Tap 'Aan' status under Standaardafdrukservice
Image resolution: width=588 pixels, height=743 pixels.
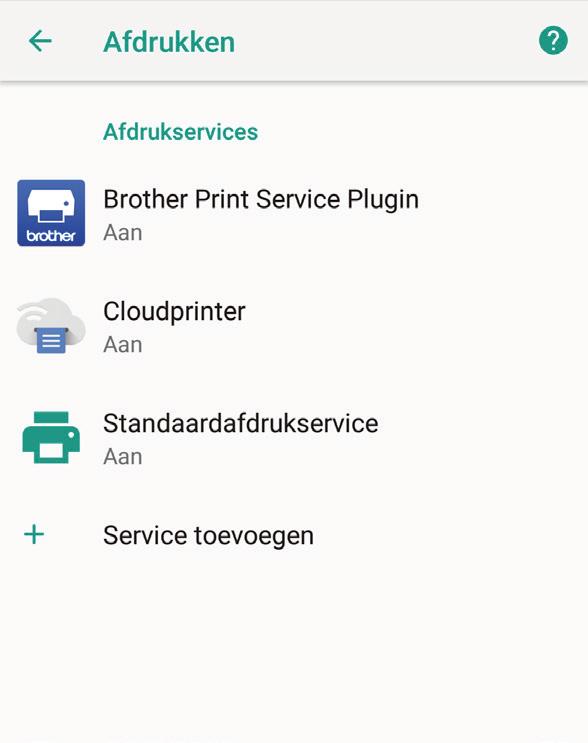pos(123,456)
